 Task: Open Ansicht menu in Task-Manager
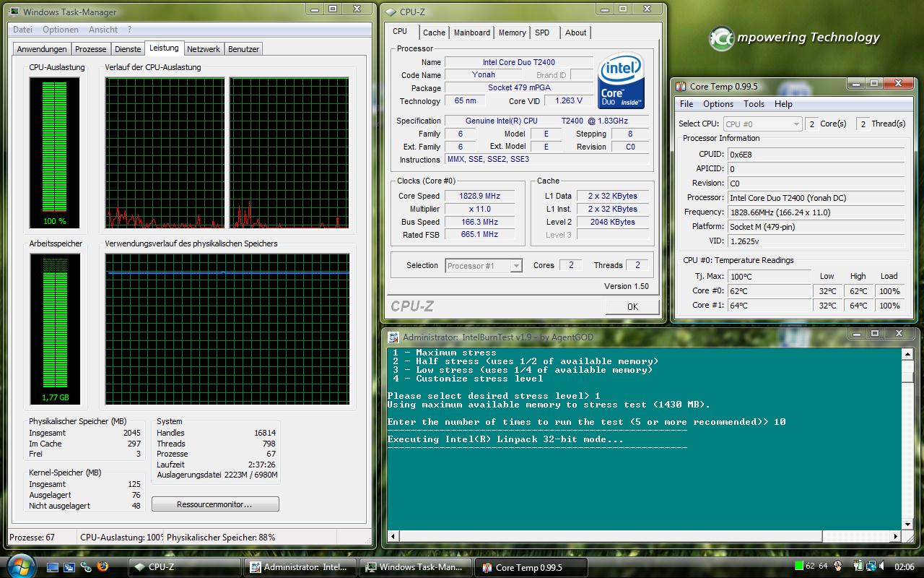pos(103,30)
